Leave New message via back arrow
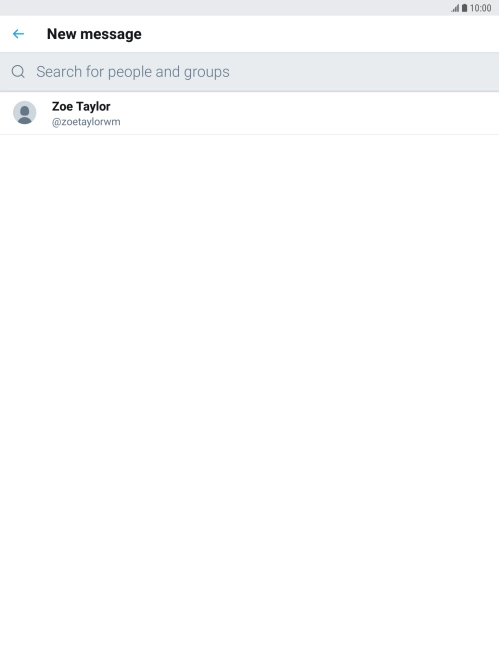Viewport: 499px width, 666px height. 18,34
